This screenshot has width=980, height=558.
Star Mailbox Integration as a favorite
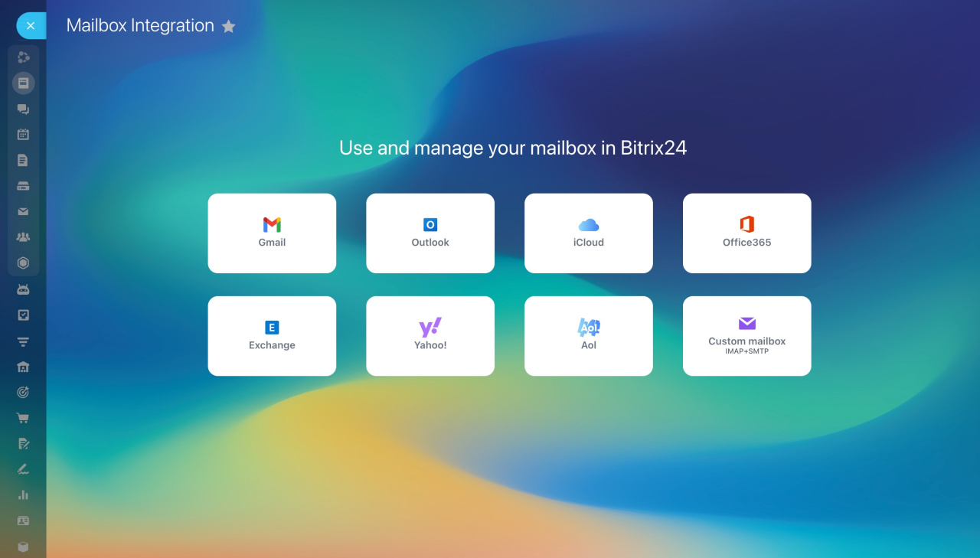pos(228,27)
